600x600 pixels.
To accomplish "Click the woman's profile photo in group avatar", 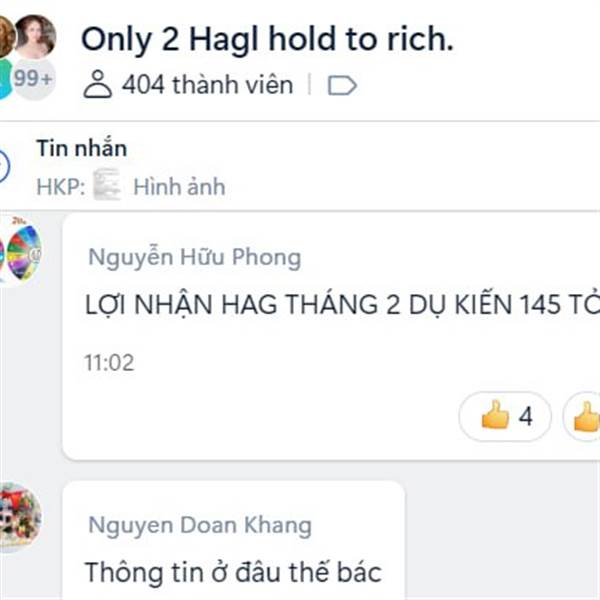I will click(35, 36).
